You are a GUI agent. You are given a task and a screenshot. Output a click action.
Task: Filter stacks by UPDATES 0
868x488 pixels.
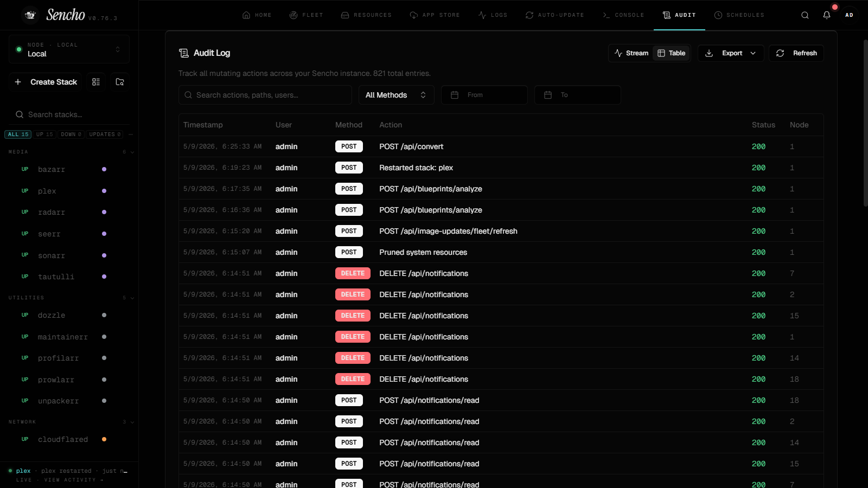click(x=105, y=134)
